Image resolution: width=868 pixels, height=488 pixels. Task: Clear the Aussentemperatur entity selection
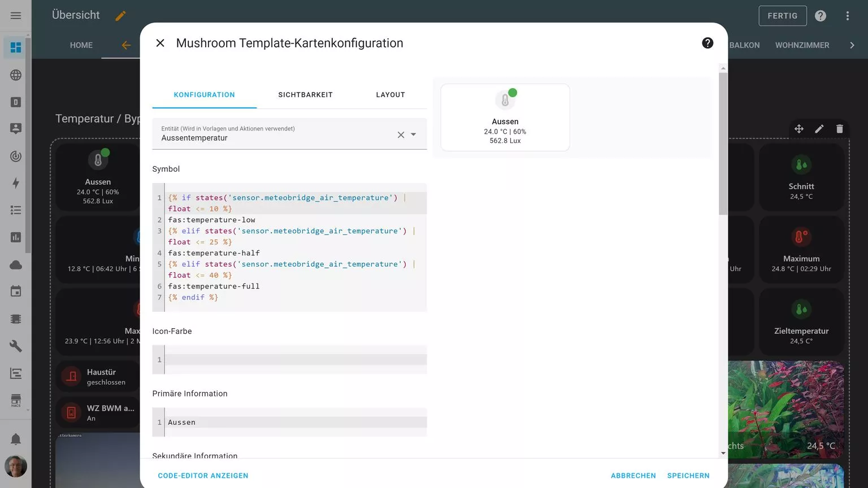click(401, 134)
